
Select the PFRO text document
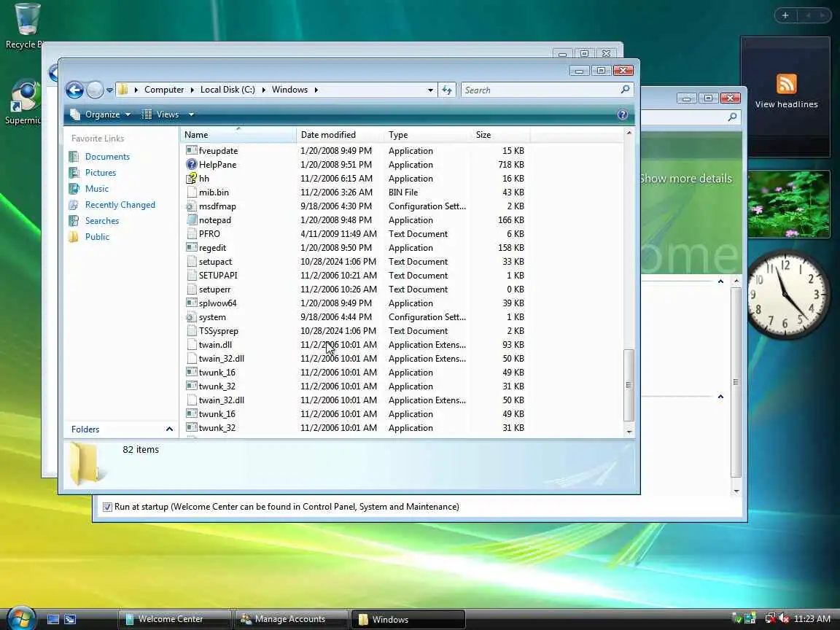(209, 234)
